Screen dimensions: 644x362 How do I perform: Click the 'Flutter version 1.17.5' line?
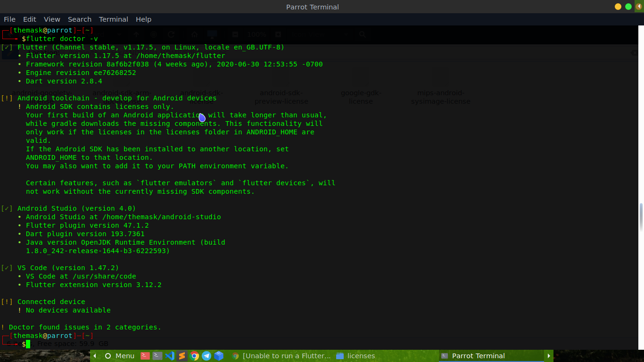pos(122,56)
